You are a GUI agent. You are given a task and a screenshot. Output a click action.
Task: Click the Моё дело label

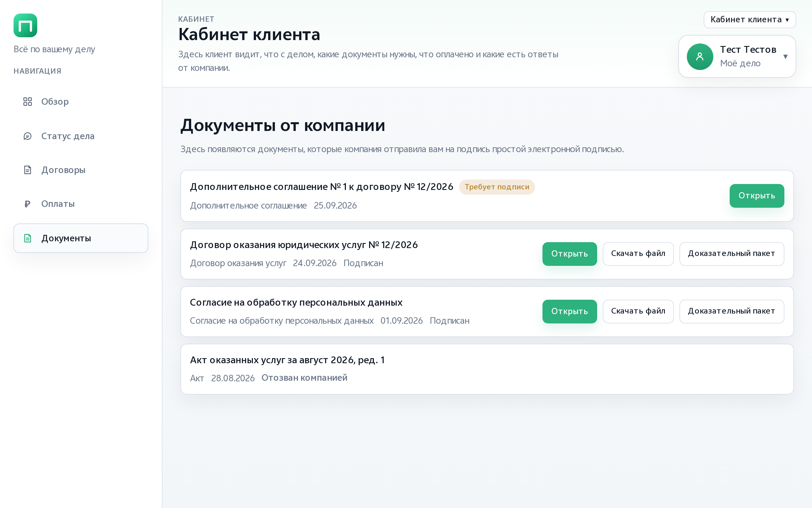tap(740, 63)
